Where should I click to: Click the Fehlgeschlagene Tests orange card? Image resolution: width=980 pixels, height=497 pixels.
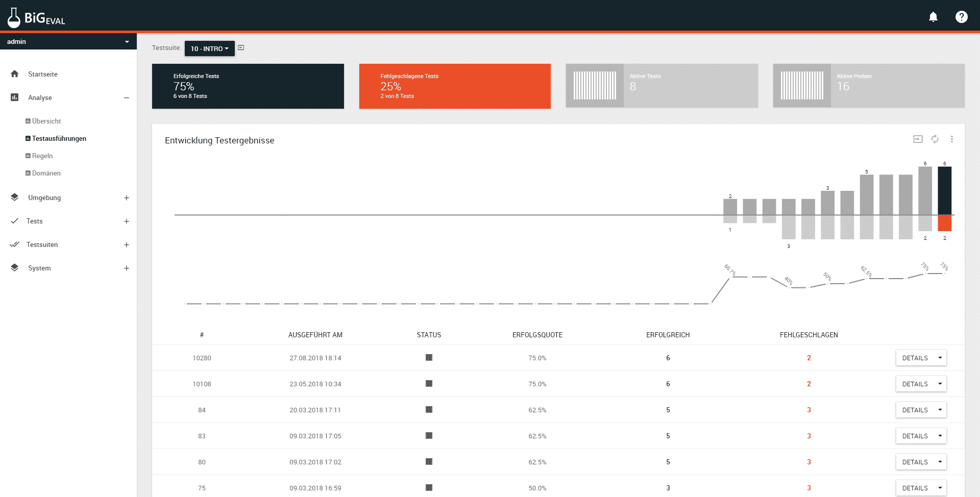click(x=454, y=86)
